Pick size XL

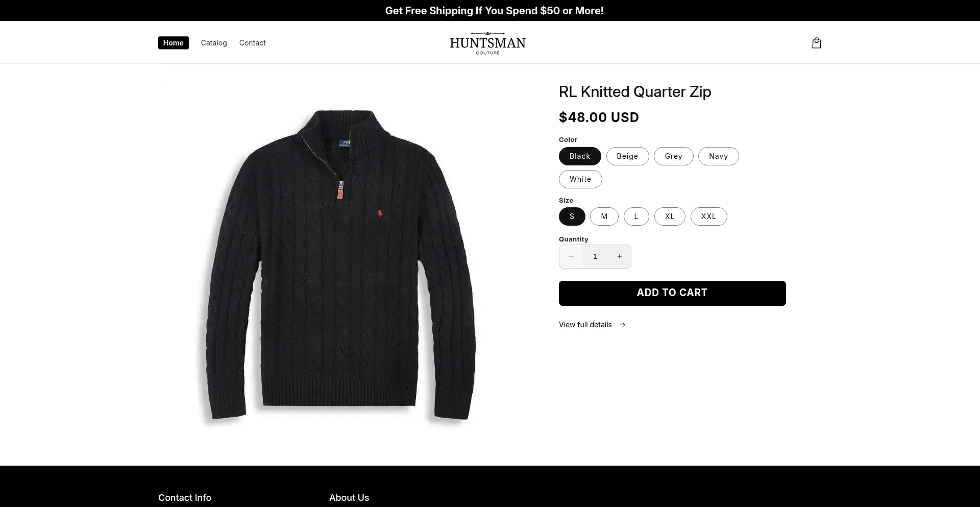670,216
